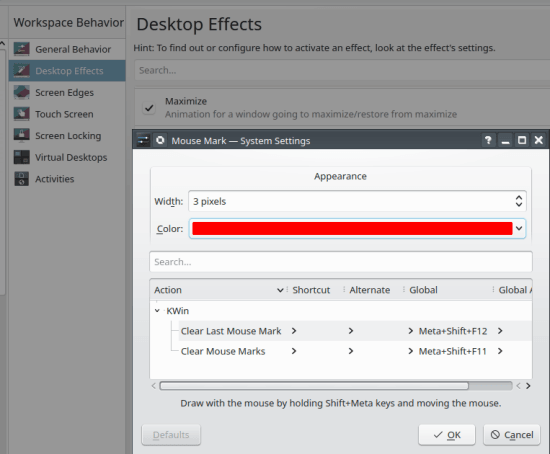
Task: Open General Behavior settings icon
Action: point(21,49)
